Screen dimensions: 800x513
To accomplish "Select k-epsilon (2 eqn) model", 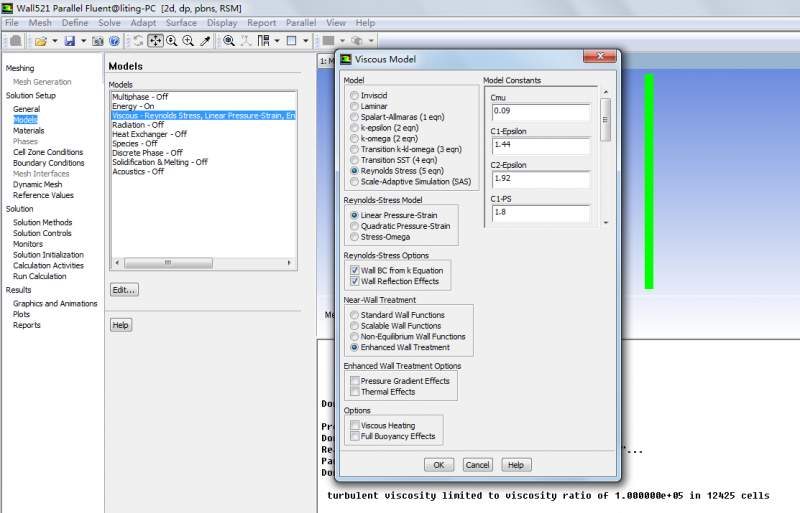I will (354, 128).
